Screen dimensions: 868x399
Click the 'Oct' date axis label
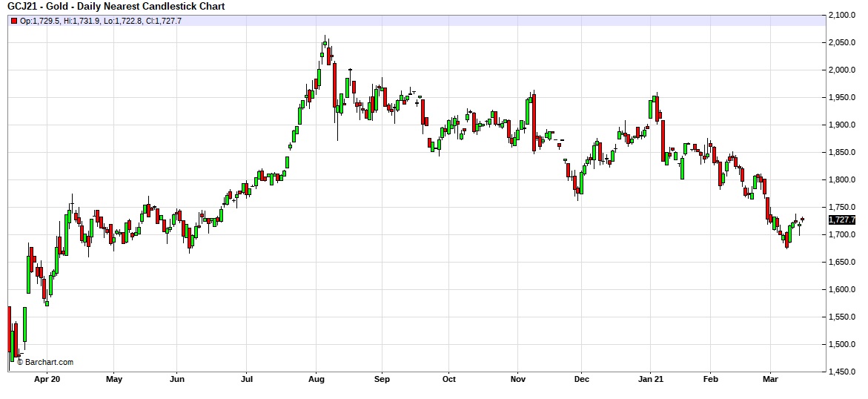click(449, 380)
